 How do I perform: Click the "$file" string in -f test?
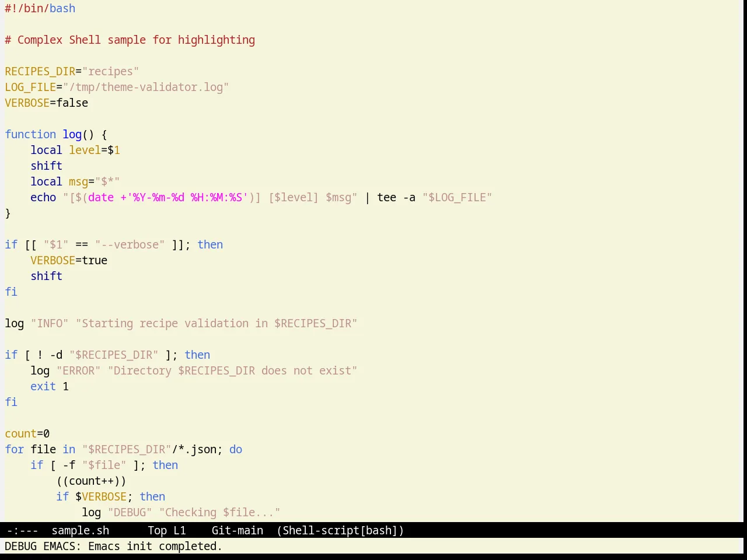tap(104, 466)
